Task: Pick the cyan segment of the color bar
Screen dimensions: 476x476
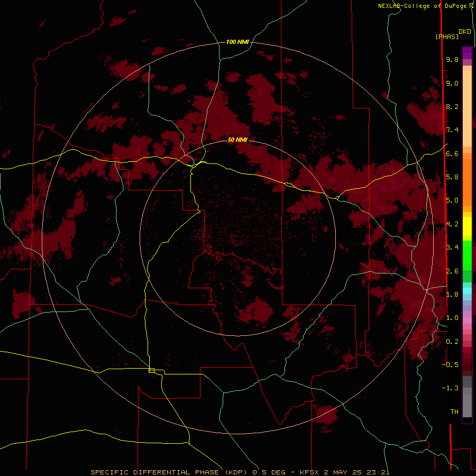Action: (x=467, y=291)
